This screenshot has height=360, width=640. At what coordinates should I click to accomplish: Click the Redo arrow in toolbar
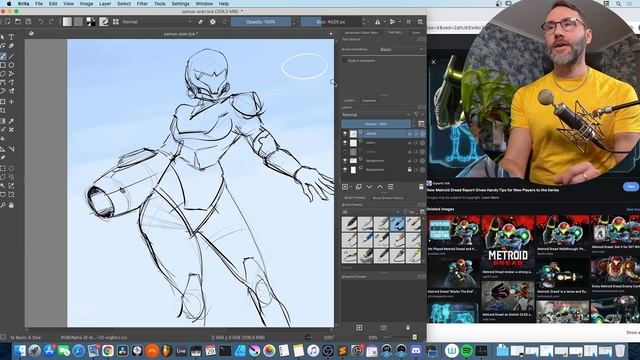(51, 22)
